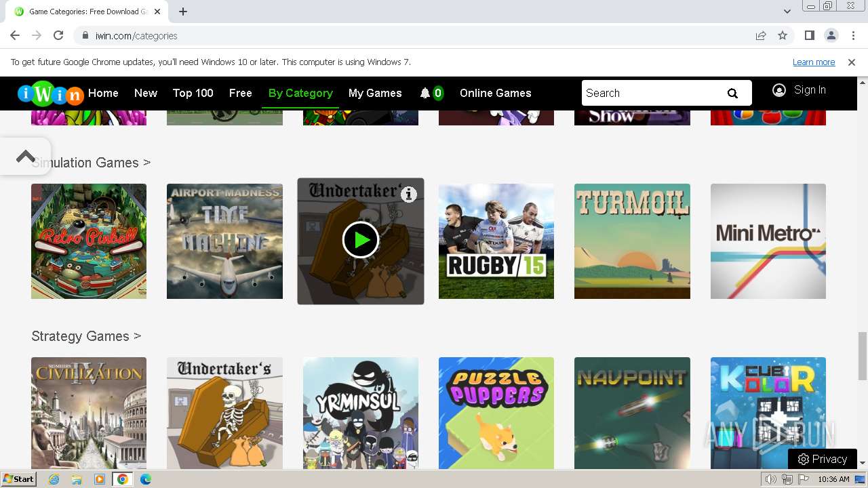The image size is (868, 488).
Task: Click Chrome taskbar icon
Action: point(122,479)
